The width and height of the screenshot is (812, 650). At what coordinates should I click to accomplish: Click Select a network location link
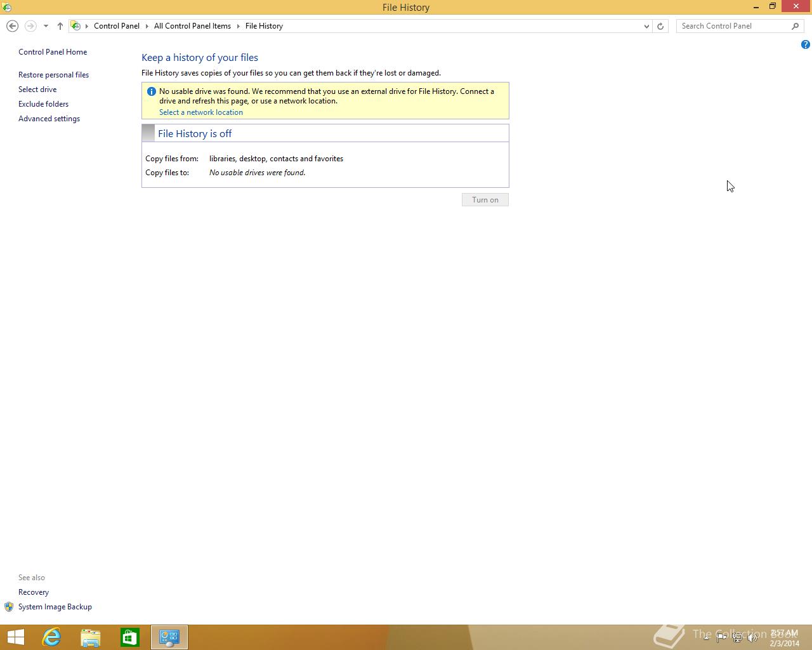[x=200, y=112]
